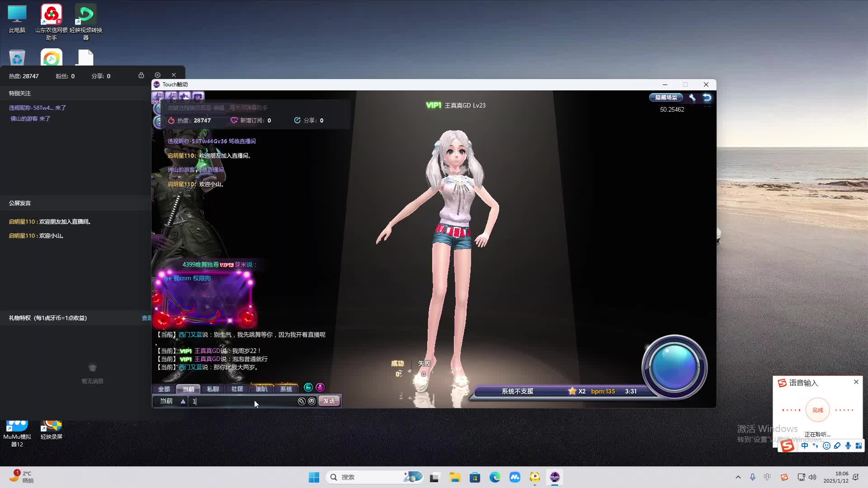Image resolution: width=868 pixels, height=488 pixels.
Task: Expand hidden system tray icons chevron
Action: tap(738, 477)
